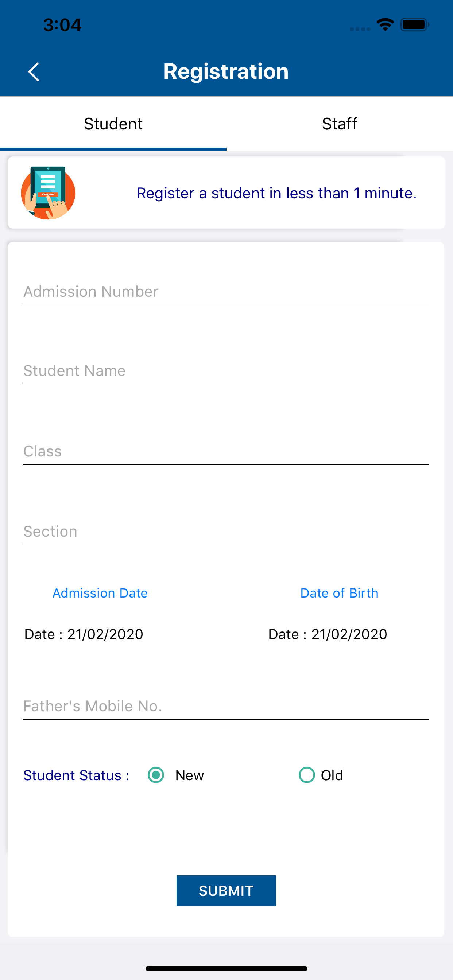
Task: Switch to the Staff tab
Action: pos(340,124)
